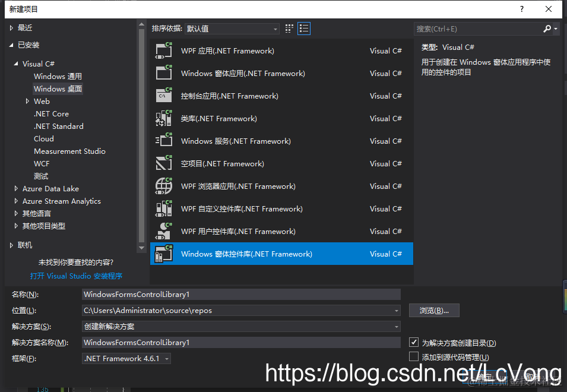Screen dimensions: 567x392
Task: Select Measurement Studio category
Action: 70,151
